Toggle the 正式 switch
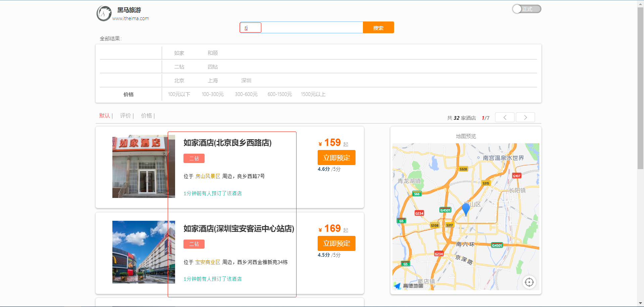Screen dimensions: 644x307 click(527, 9)
